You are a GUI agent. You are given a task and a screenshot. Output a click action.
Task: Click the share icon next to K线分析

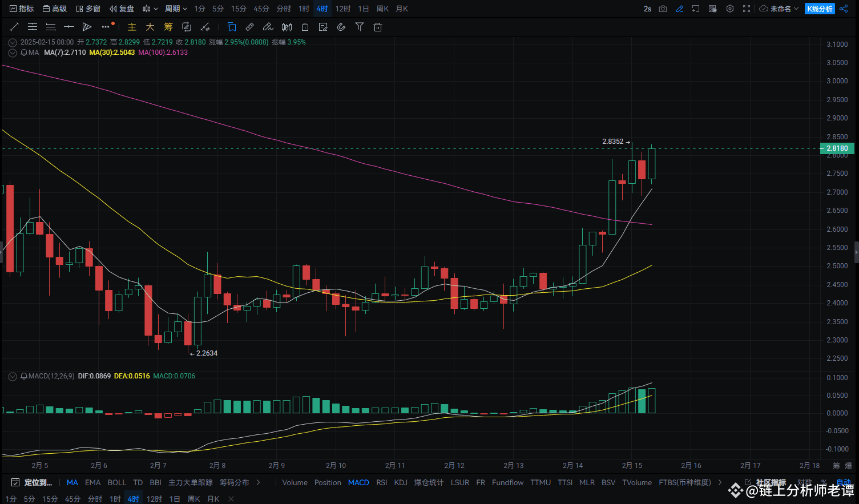[x=844, y=9]
